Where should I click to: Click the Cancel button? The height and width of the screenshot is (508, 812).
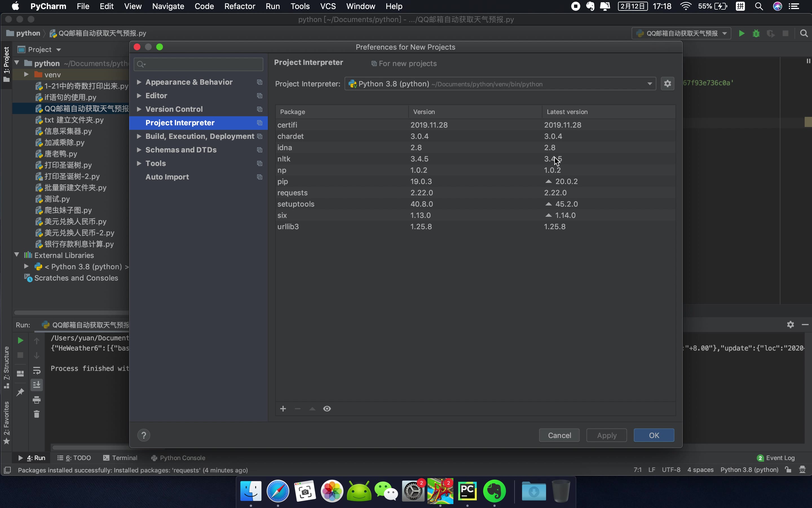559,435
